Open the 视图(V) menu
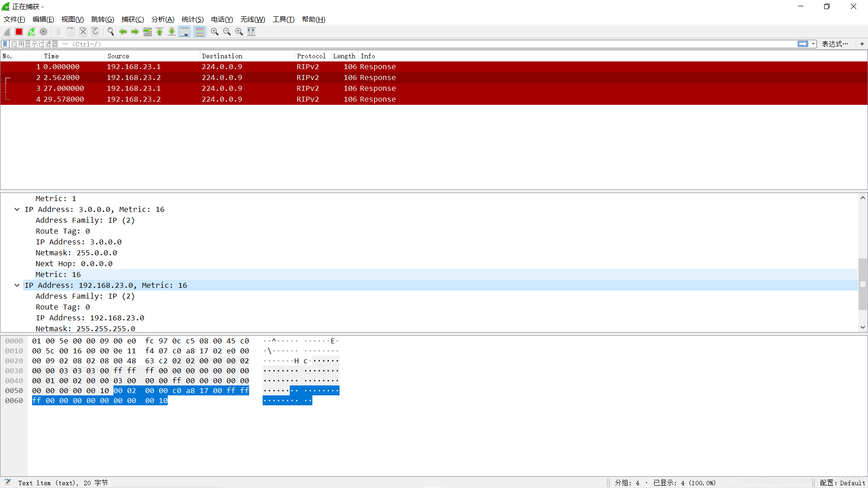868x488 pixels. [73, 19]
